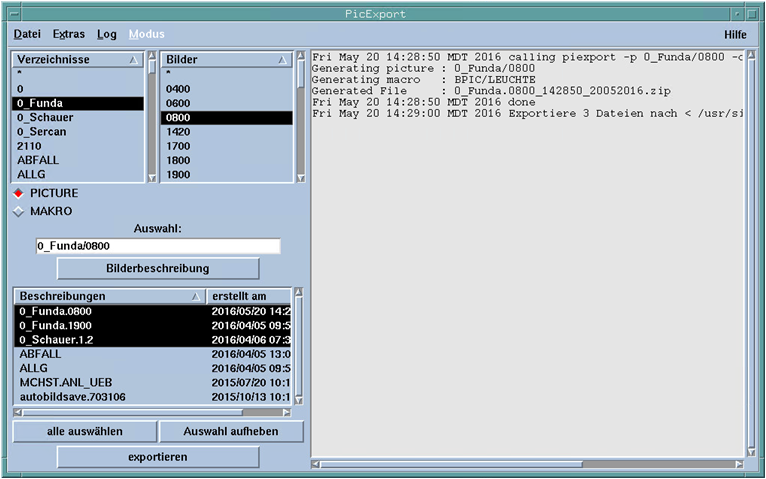The width and height of the screenshot is (766, 479).
Task: Select the PICTURE radio option
Action: (18, 193)
